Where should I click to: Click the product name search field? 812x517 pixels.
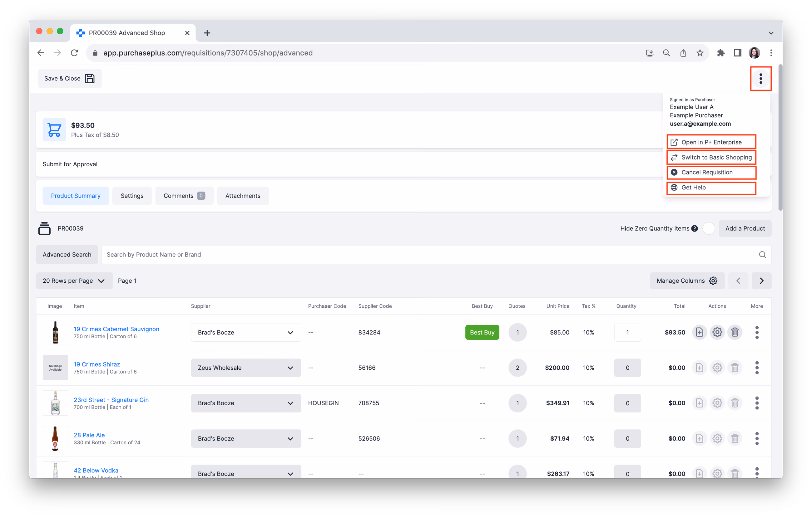click(436, 255)
